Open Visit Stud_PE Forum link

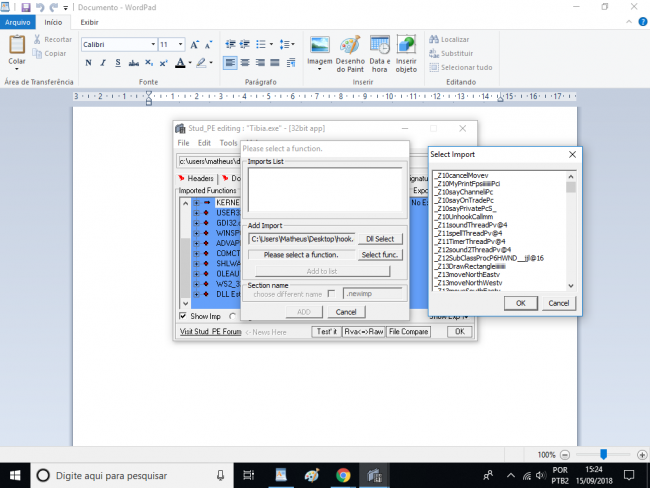point(211,332)
